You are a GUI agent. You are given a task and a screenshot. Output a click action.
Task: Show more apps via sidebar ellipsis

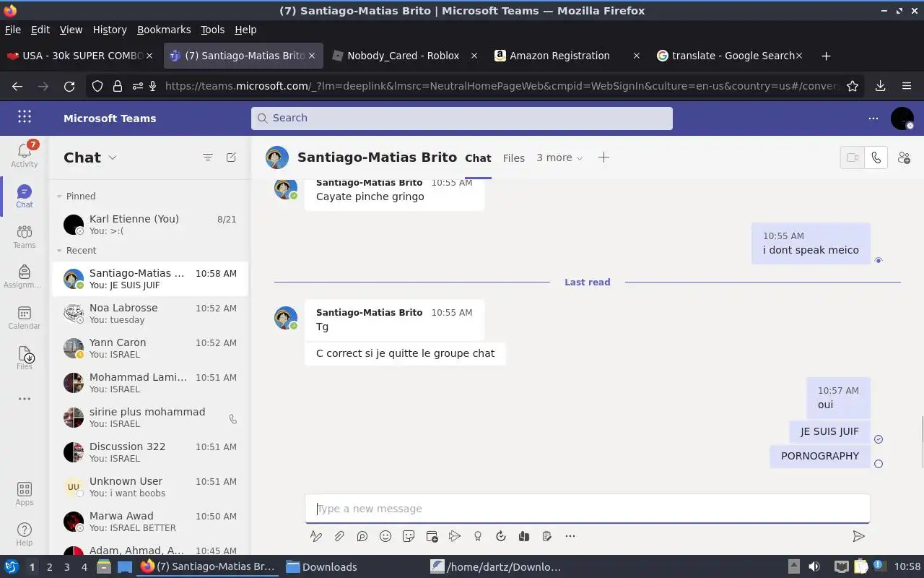pos(25,398)
